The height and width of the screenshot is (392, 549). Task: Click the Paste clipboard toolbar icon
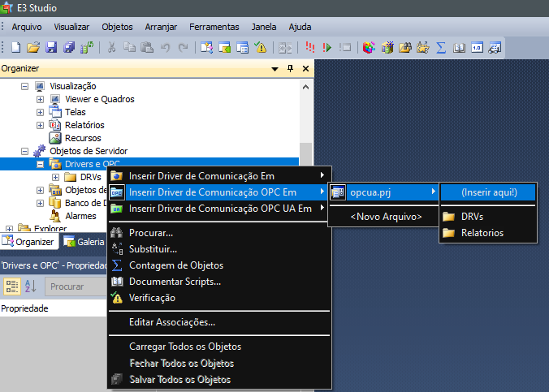click(147, 47)
